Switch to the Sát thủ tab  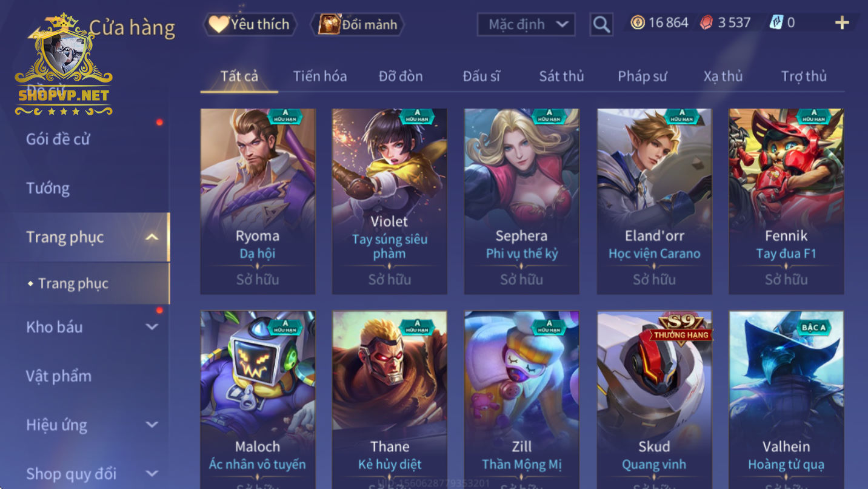(x=561, y=76)
